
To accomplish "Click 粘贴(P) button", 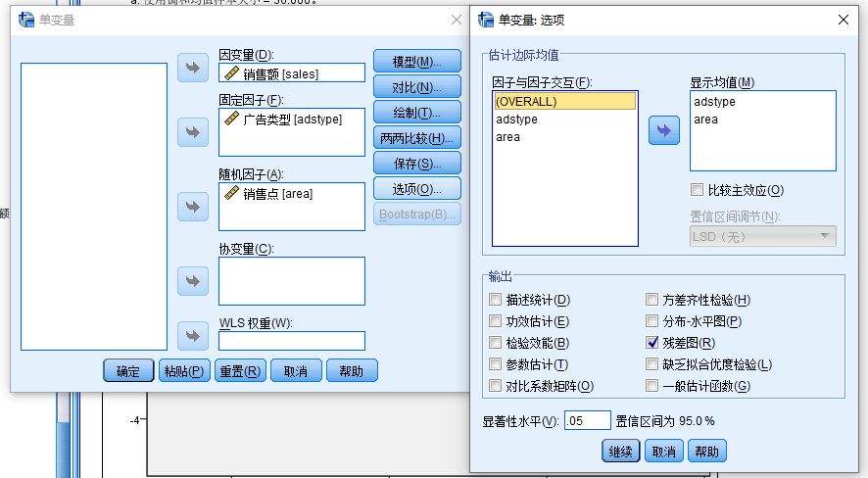I will point(184,370).
